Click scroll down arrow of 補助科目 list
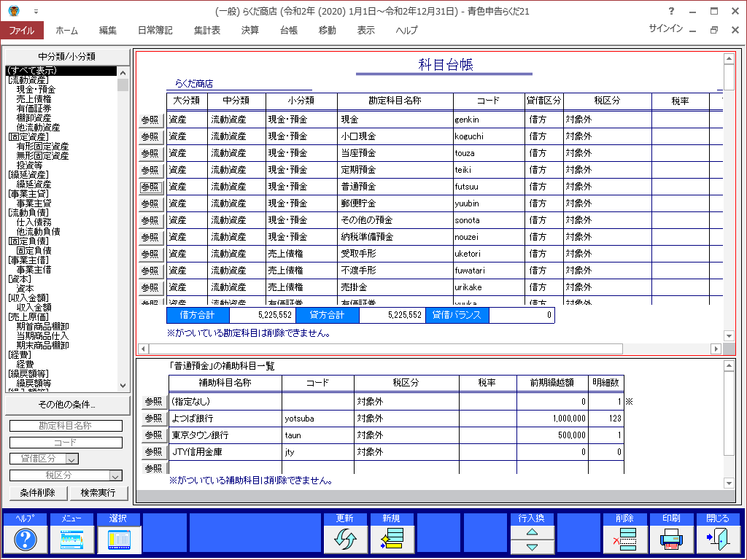Screen dimensions: 747x560 point(729,483)
